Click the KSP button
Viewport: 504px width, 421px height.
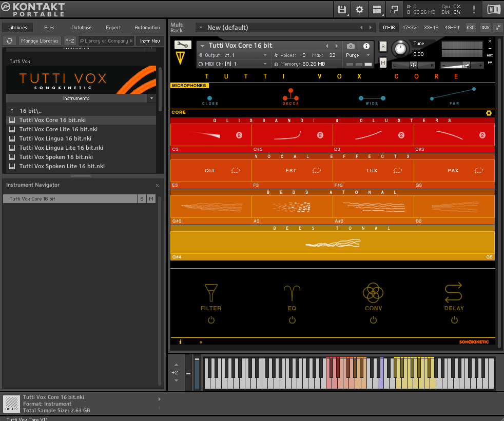pos(470,28)
